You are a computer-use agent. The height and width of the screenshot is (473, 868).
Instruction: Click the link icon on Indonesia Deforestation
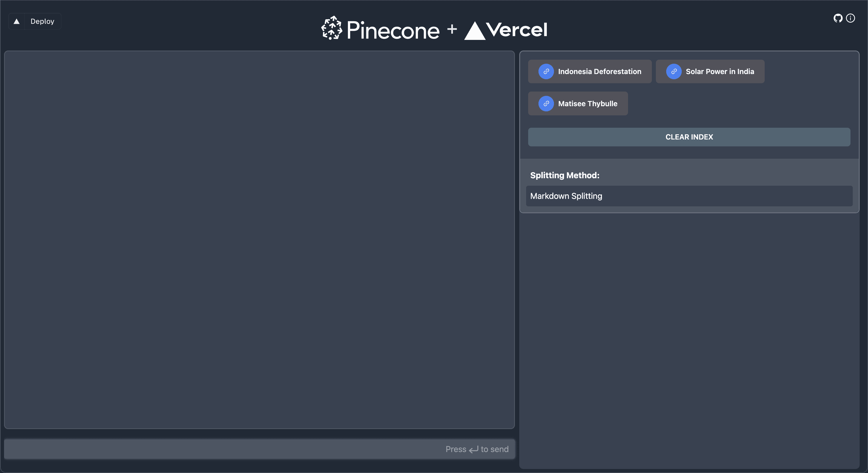click(x=546, y=71)
